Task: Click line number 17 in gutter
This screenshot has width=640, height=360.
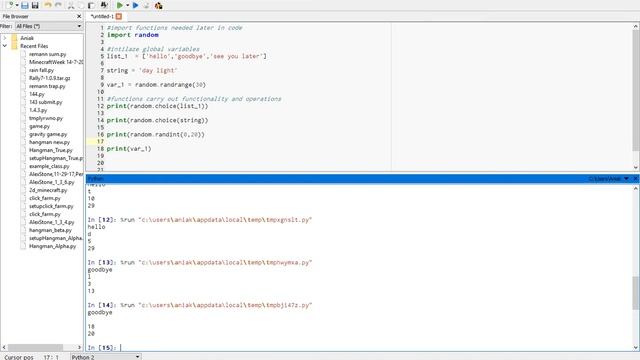Action: point(100,142)
